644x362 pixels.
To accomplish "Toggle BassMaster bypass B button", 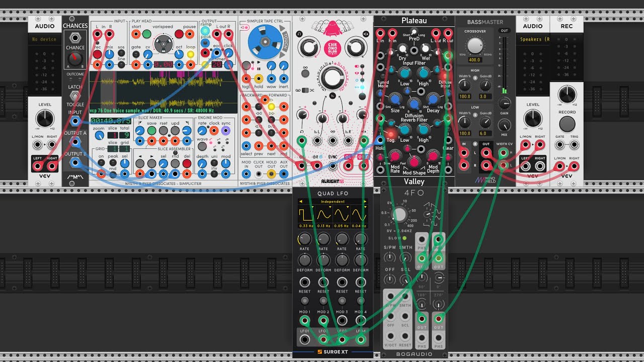I will click(475, 144).
